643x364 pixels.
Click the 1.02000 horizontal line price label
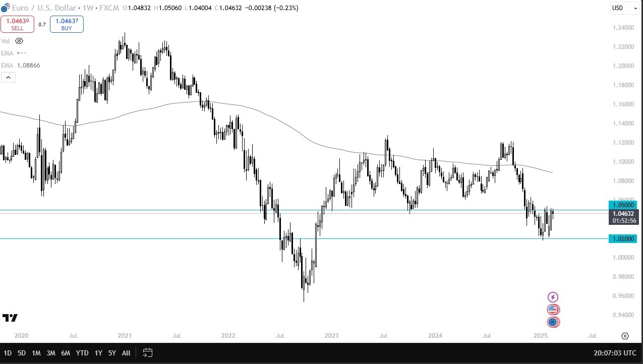(x=623, y=238)
